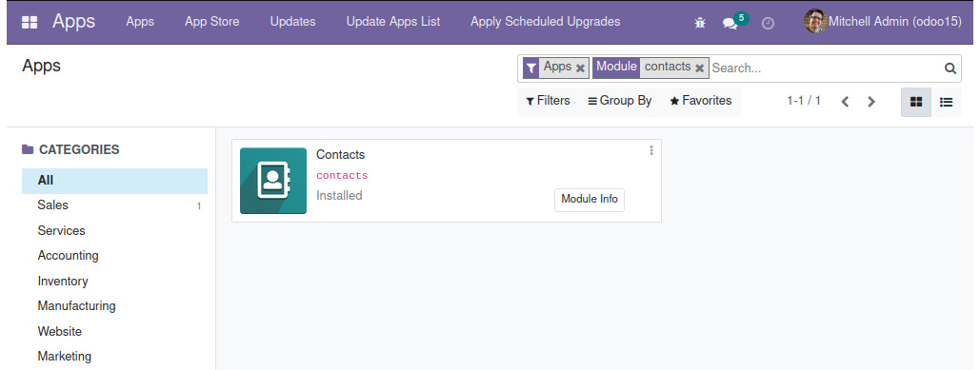Open the Apps menu item
Screen dimensions: 980x370
pos(140,22)
